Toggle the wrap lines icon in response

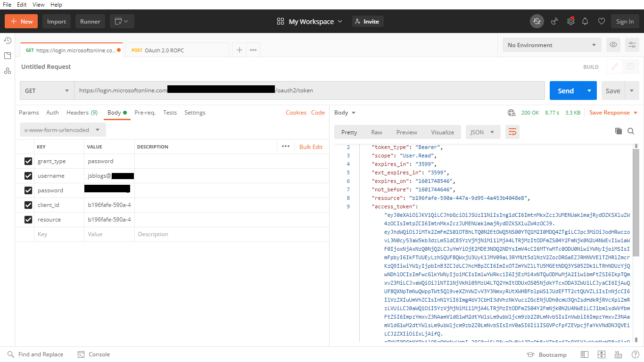click(x=512, y=132)
